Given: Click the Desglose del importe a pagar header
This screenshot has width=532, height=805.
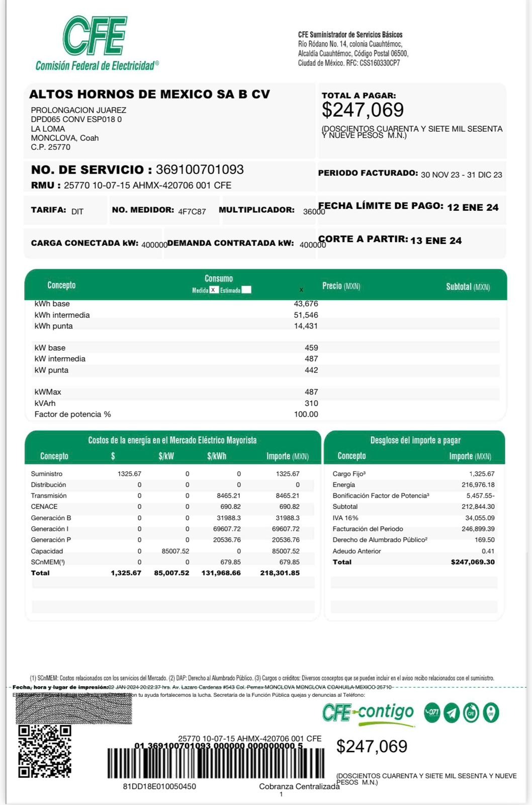Looking at the screenshot, I should (x=415, y=440).
